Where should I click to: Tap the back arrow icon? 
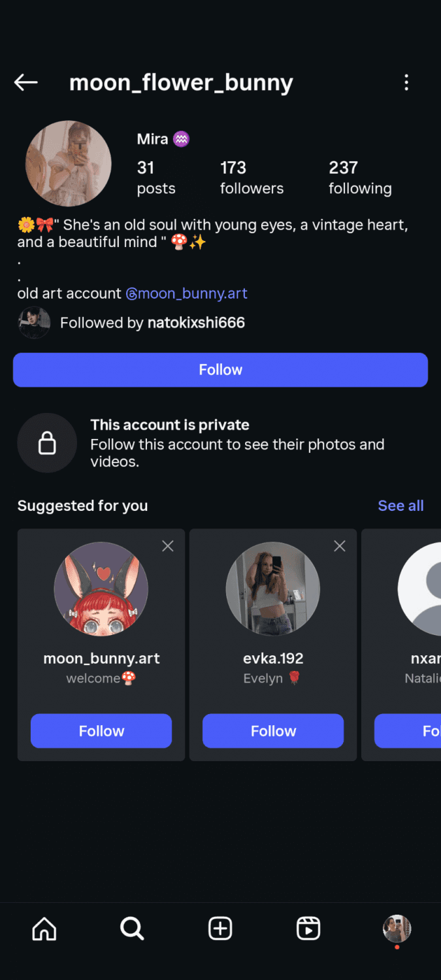click(26, 82)
